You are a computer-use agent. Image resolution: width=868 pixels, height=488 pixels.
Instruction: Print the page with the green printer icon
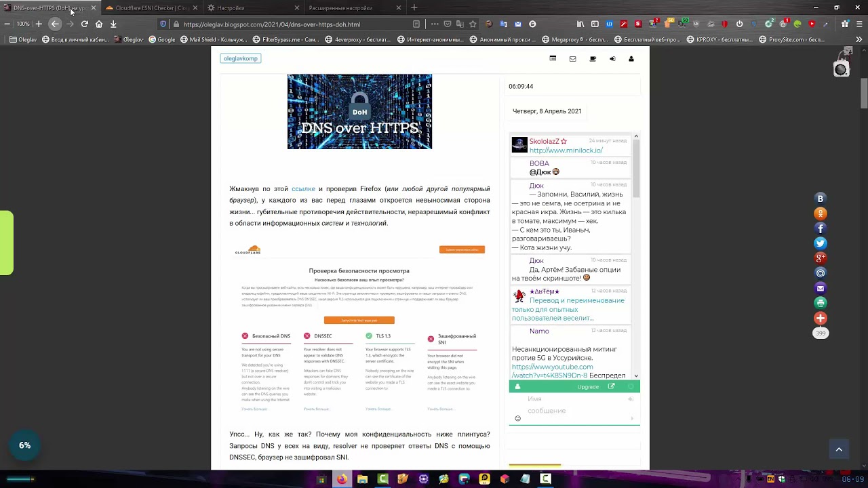821,303
